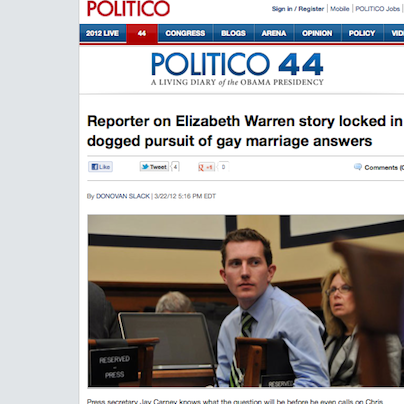Visit the POLITICO Jobs link

(x=378, y=9)
